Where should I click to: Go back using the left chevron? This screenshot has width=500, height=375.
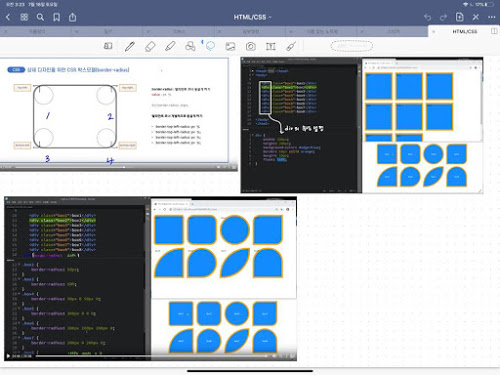(8, 17)
